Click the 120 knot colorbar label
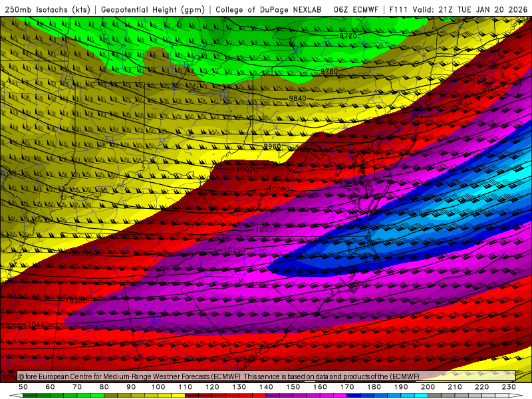This screenshot has height=399, width=532. click(212, 387)
